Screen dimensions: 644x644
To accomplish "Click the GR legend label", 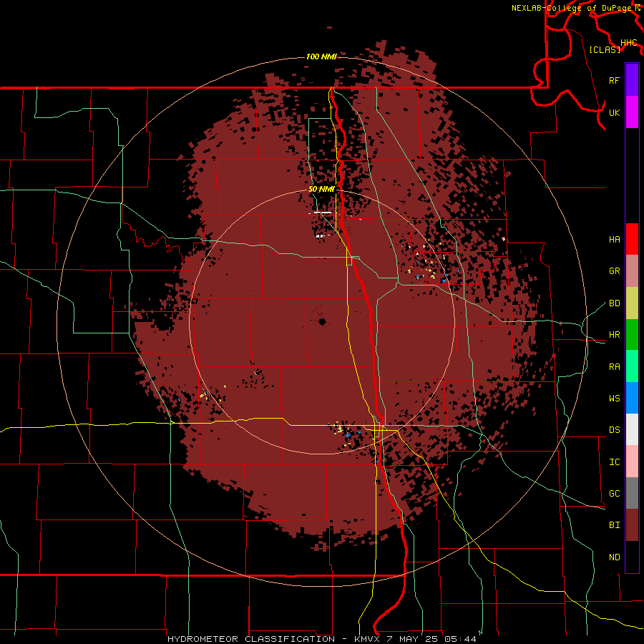I will pos(614,271).
